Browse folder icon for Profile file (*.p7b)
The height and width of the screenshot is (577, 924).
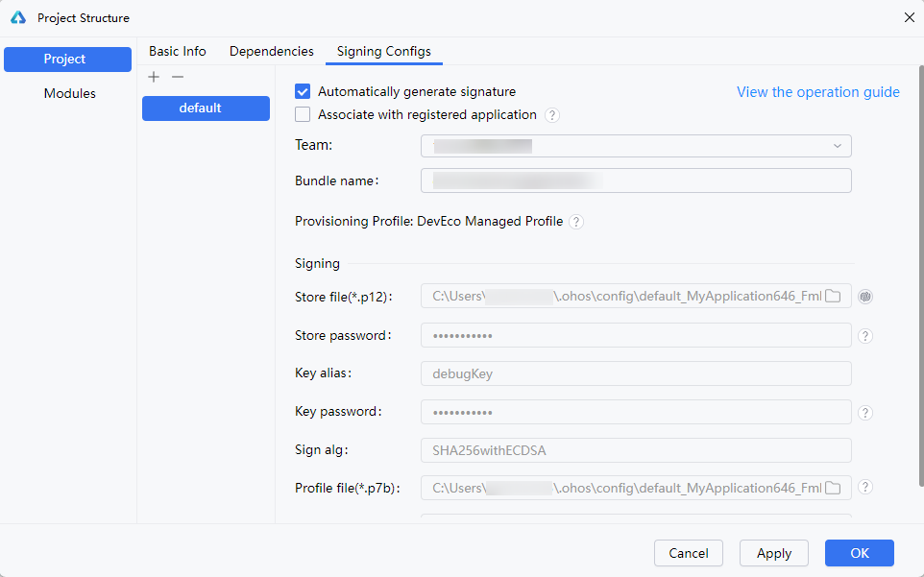[833, 488]
